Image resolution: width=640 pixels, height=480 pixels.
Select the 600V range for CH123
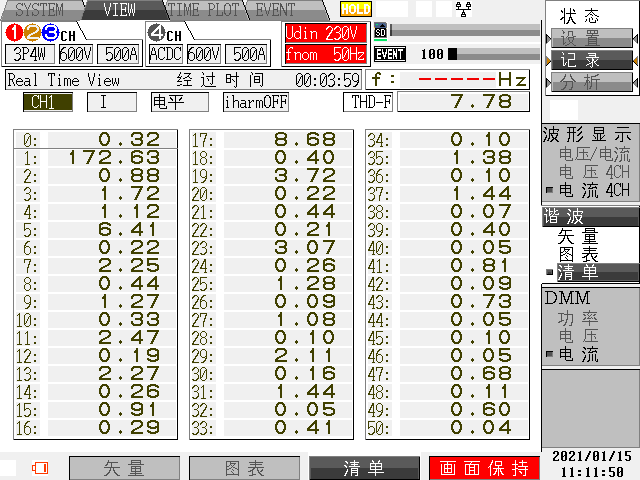pyautogui.click(x=76, y=54)
